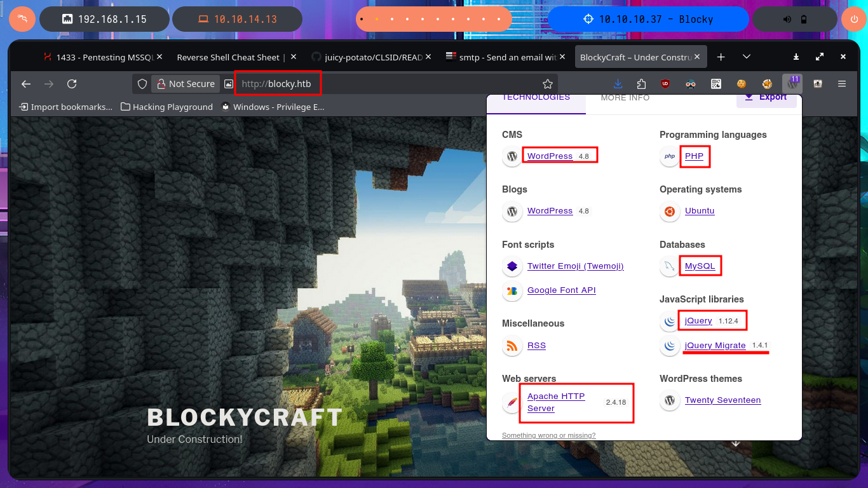The image size is (868, 488).
Task: Click the Export button
Action: tap(766, 98)
